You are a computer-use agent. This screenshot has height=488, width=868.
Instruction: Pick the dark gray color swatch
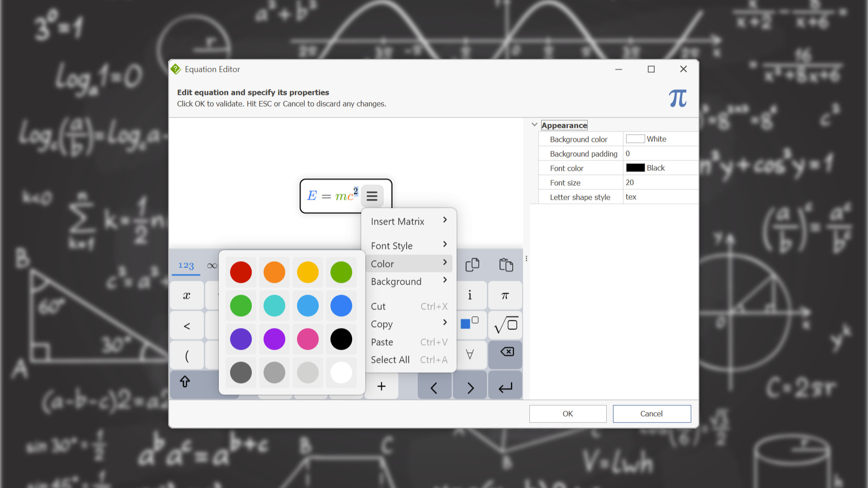(x=241, y=373)
